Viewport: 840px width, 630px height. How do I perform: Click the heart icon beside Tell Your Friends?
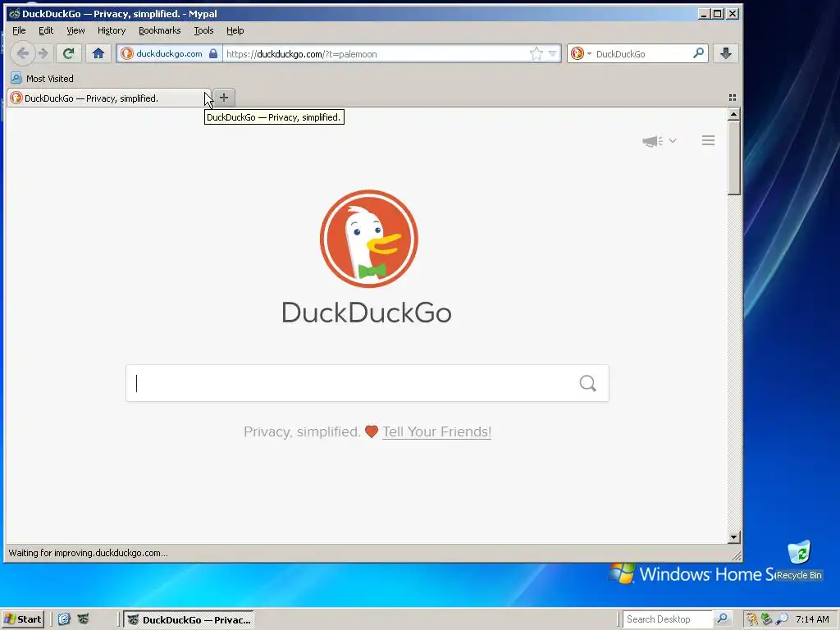[x=372, y=431]
